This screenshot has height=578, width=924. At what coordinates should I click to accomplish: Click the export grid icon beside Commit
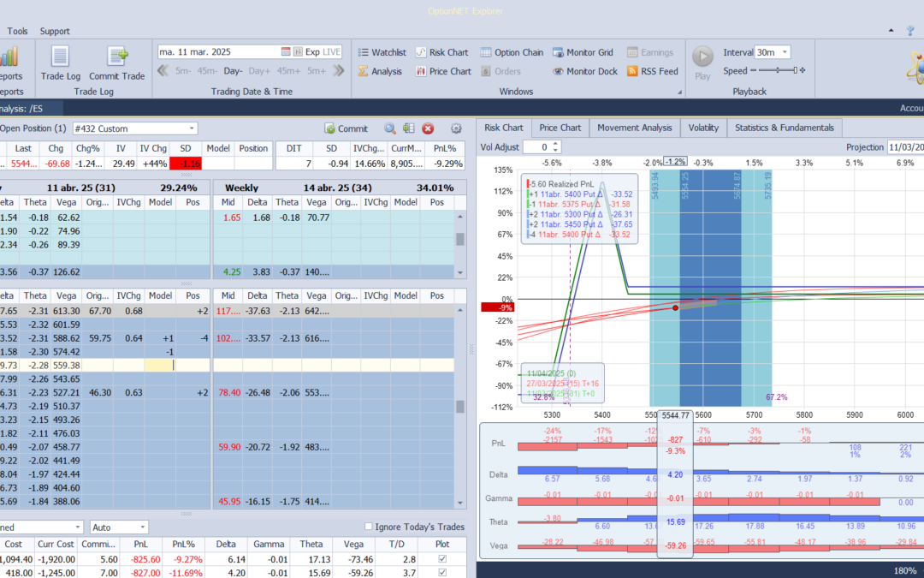coord(408,128)
